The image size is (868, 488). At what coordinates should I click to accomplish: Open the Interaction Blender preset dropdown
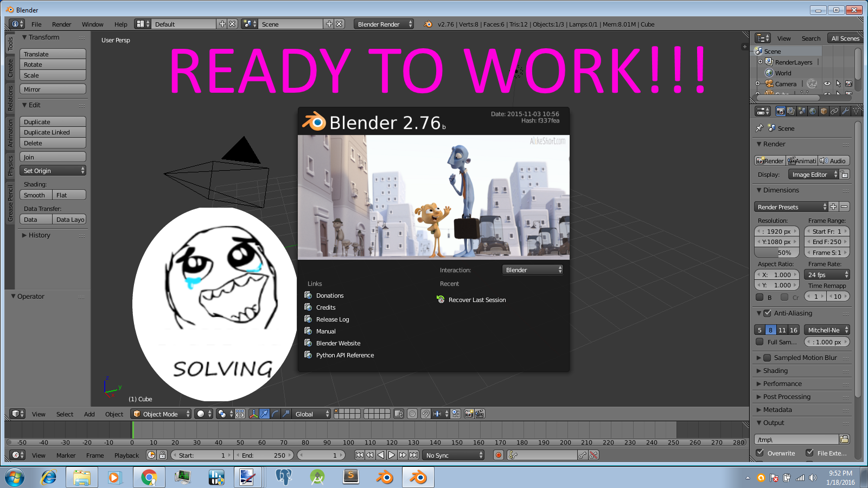(533, 270)
